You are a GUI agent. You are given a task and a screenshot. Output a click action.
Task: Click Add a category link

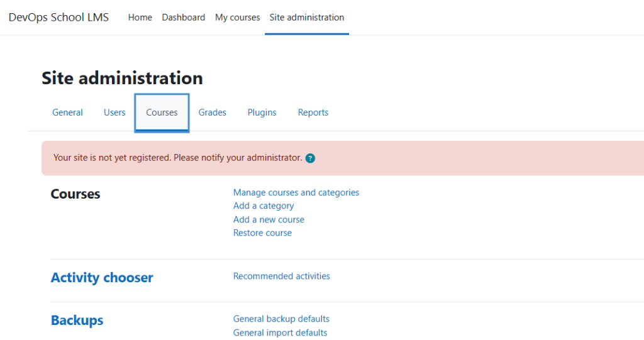pos(264,206)
